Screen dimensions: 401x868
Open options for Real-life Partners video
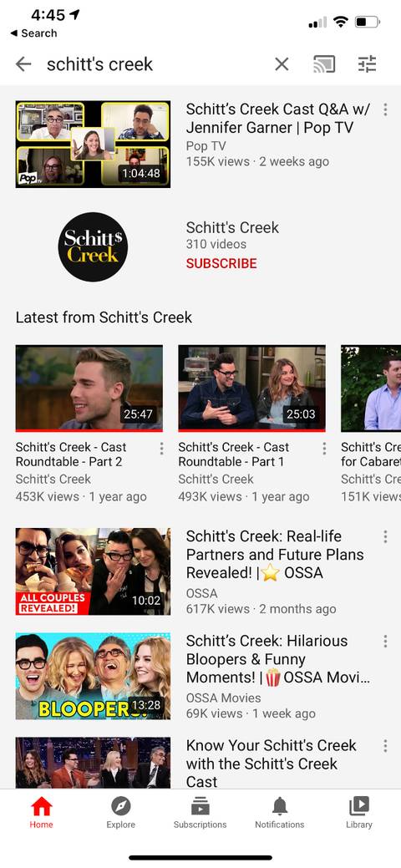click(x=385, y=536)
